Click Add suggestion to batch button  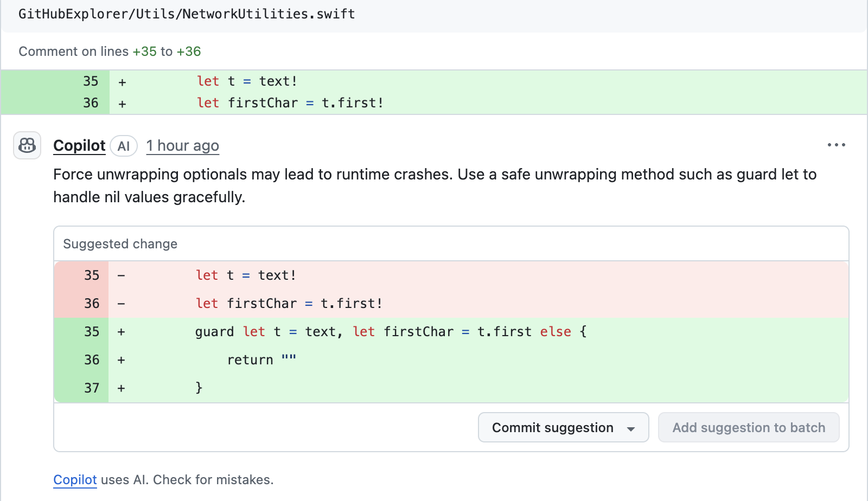(749, 427)
